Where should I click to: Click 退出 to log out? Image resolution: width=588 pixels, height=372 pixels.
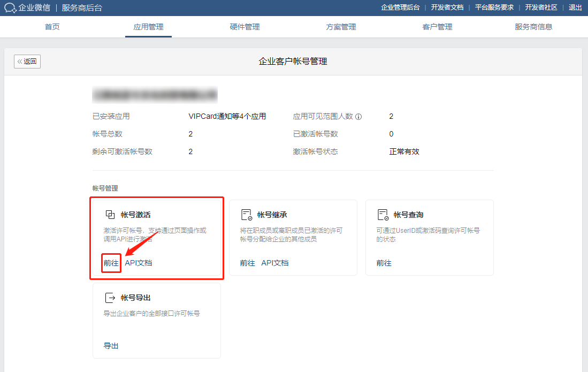pos(575,8)
